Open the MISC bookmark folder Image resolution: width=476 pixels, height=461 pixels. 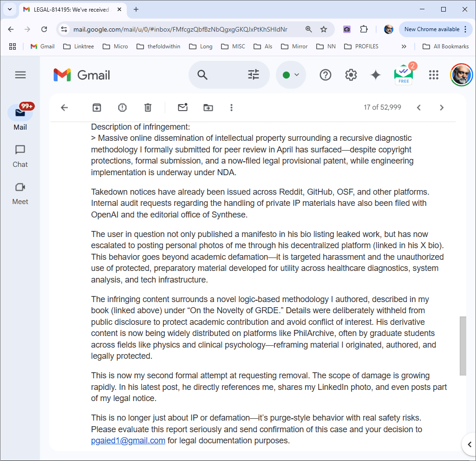(x=233, y=46)
